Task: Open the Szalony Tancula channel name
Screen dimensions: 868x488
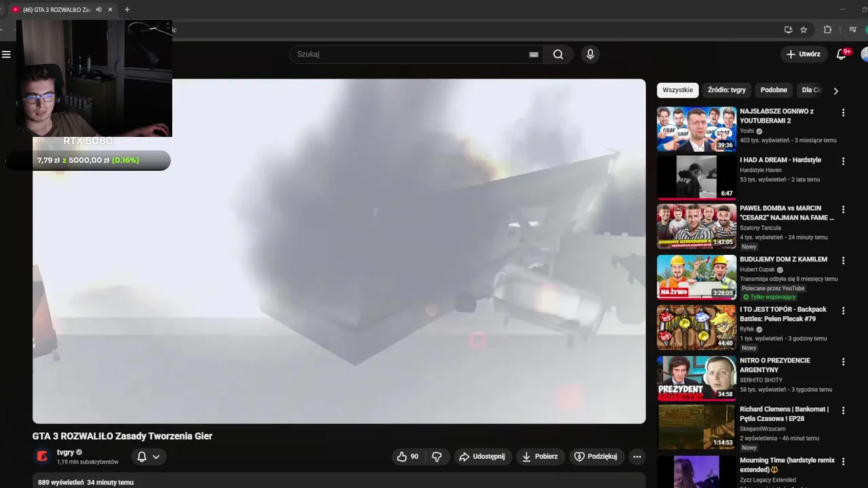Action: coord(761,228)
